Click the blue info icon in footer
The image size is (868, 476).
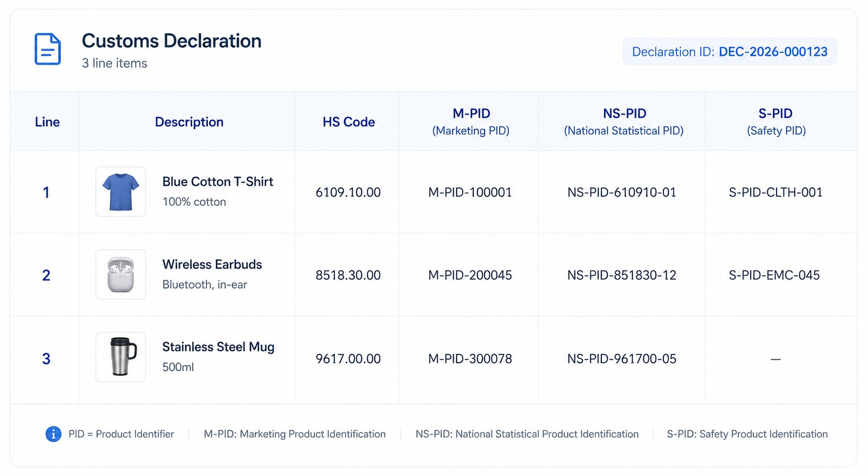[53, 434]
